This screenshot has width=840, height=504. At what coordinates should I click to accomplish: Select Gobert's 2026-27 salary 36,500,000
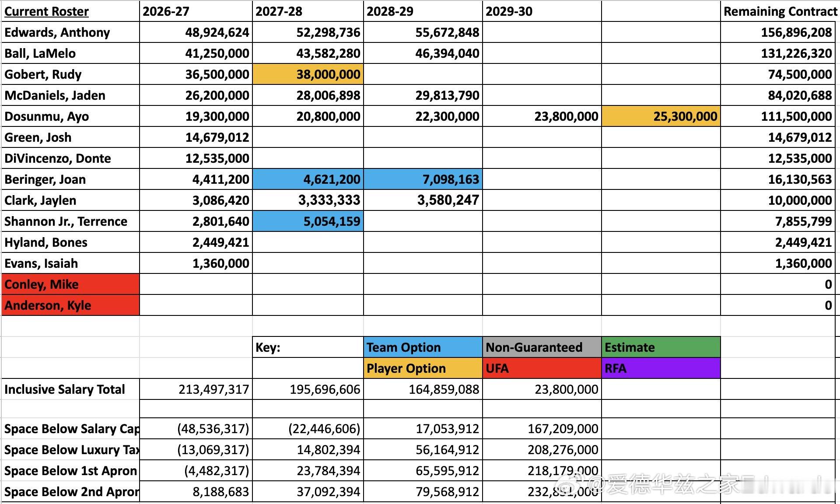point(196,74)
